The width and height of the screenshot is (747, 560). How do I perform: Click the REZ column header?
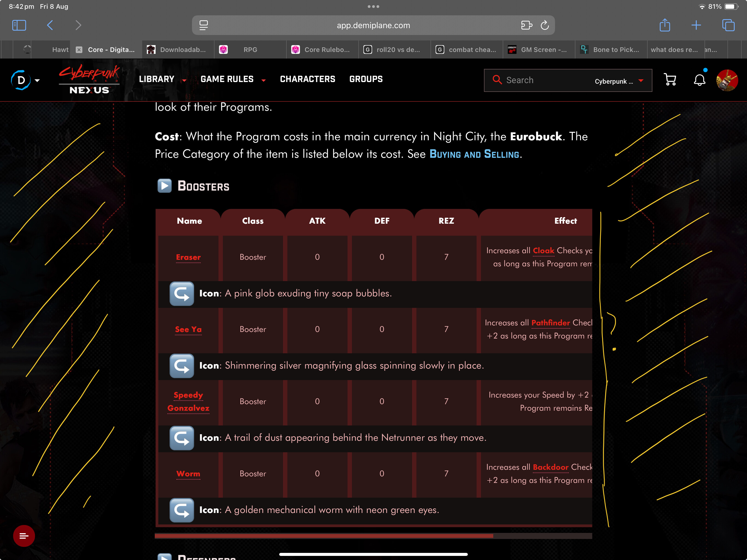coord(446,221)
